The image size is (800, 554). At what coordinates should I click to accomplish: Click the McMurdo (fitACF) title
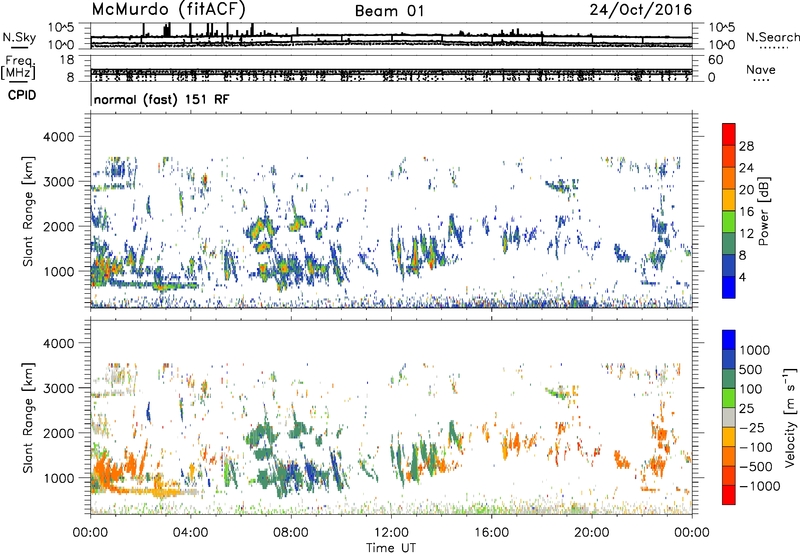tap(168, 10)
